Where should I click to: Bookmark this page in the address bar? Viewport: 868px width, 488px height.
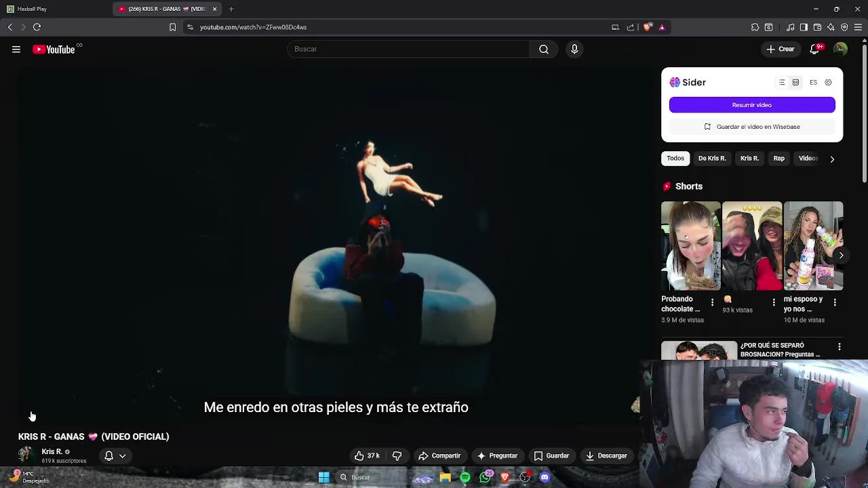click(x=172, y=27)
